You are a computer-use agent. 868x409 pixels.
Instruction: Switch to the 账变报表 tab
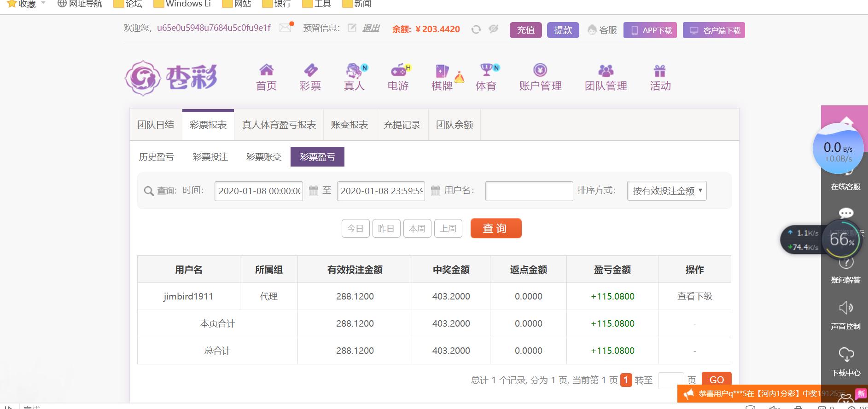pos(350,125)
